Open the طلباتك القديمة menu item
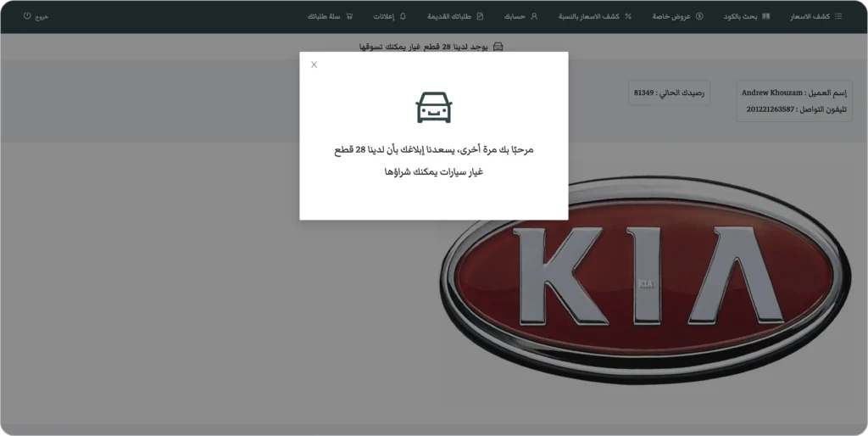Screen dimensions: 868x436 pos(450,16)
